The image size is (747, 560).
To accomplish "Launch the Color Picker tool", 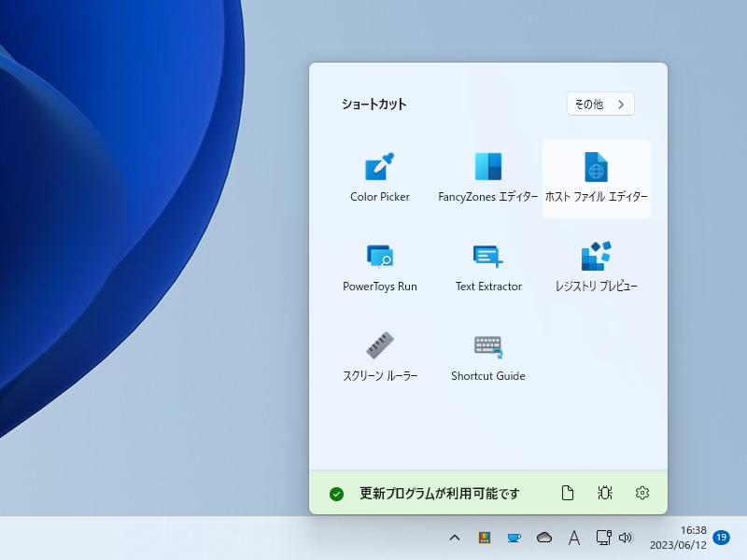I will 380,178.
